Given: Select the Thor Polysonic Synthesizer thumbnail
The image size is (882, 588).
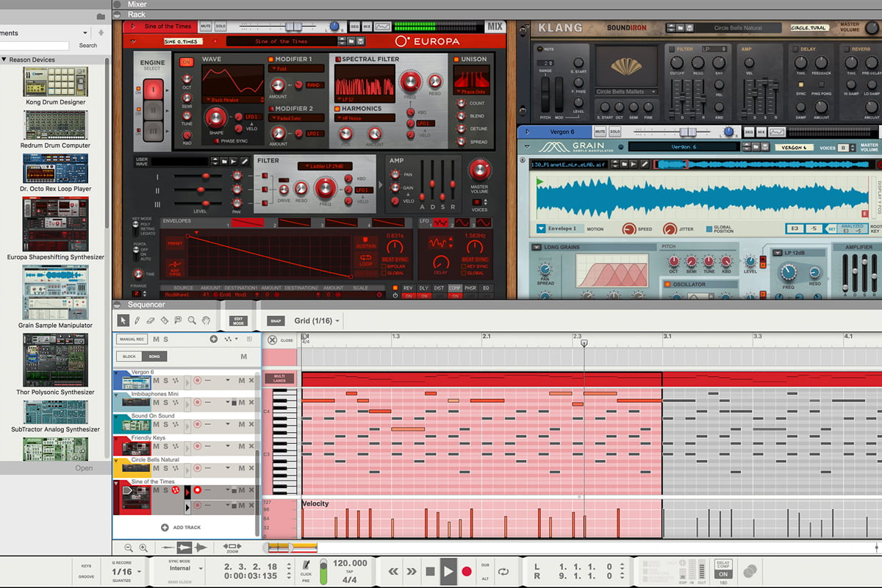Looking at the screenshot, I should point(55,360).
